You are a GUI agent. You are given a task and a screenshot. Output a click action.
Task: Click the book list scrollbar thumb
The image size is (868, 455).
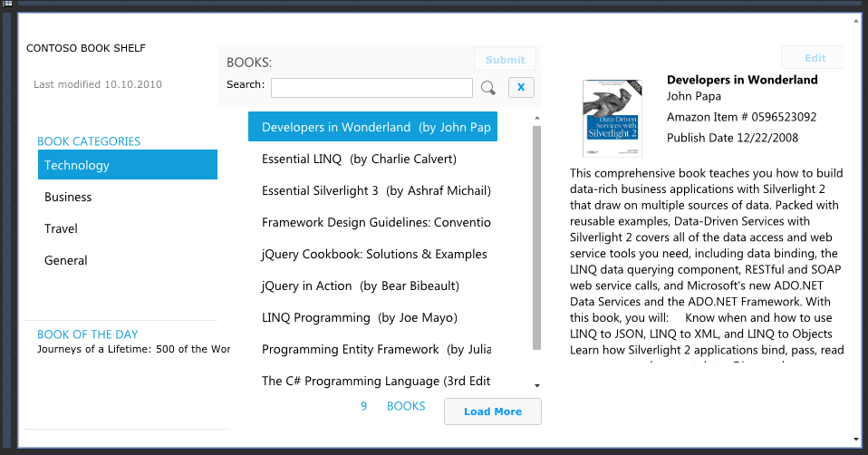coord(536,238)
